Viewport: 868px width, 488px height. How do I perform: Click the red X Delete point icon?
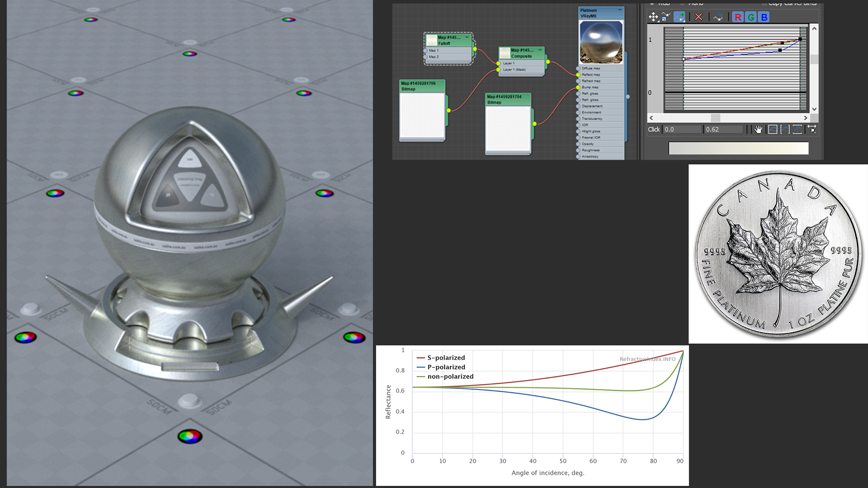(x=698, y=17)
